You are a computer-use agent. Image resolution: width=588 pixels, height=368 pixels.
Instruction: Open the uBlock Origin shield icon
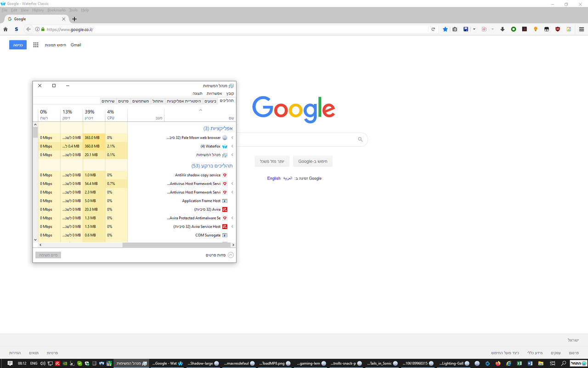pyautogui.click(x=558, y=29)
